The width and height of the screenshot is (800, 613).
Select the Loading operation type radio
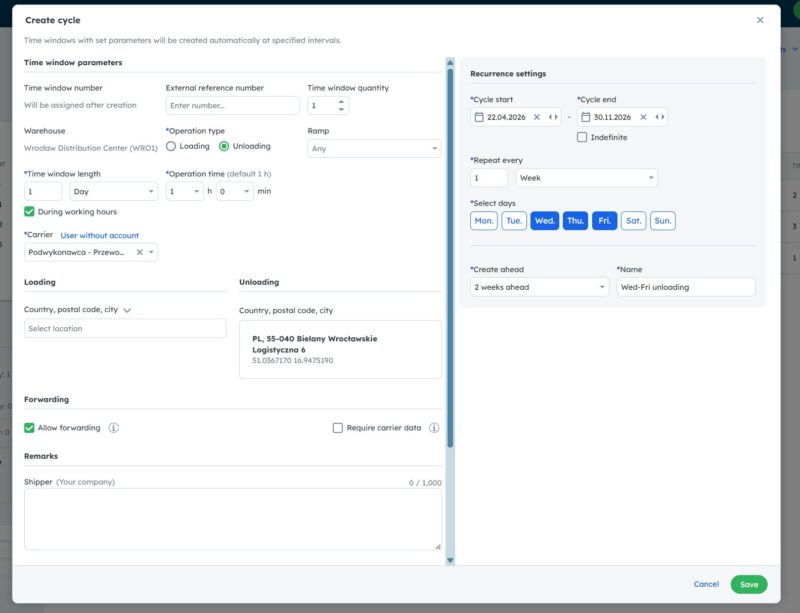pos(171,146)
